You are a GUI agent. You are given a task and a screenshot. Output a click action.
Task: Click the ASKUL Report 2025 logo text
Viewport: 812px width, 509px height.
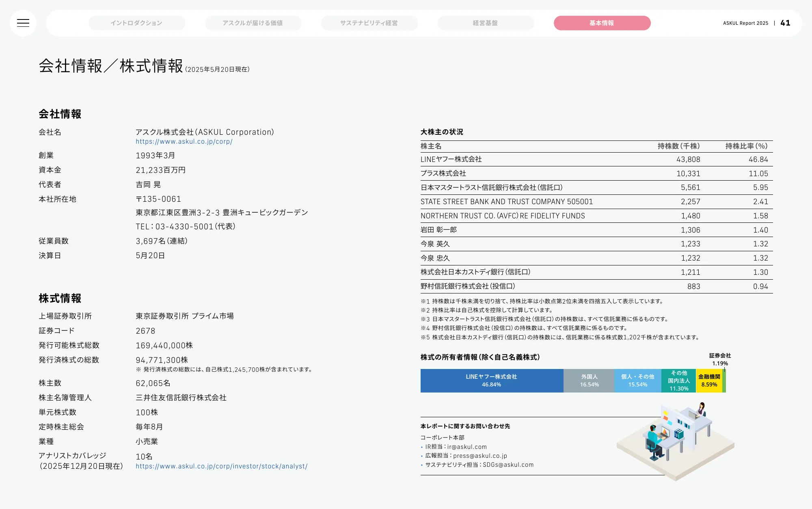pos(745,23)
